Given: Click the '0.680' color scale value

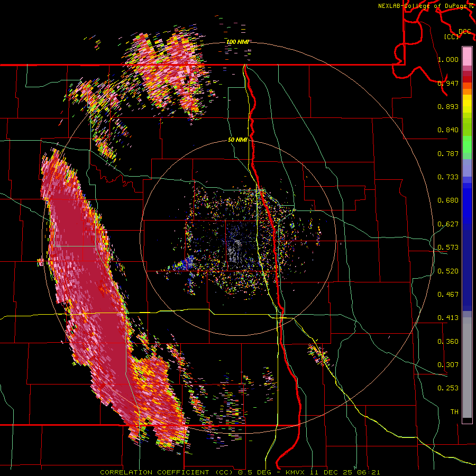Looking at the screenshot, I should tap(448, 200).
